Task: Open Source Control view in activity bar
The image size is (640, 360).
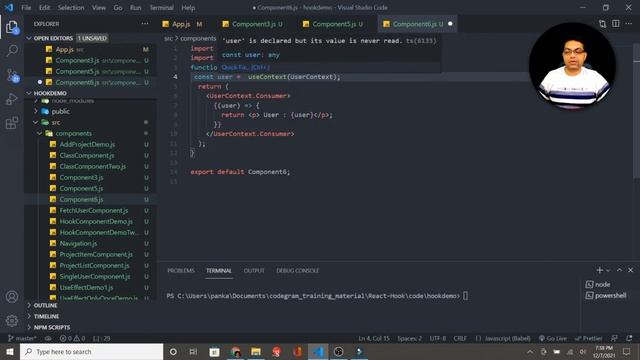Action: [x=12, y=75]
